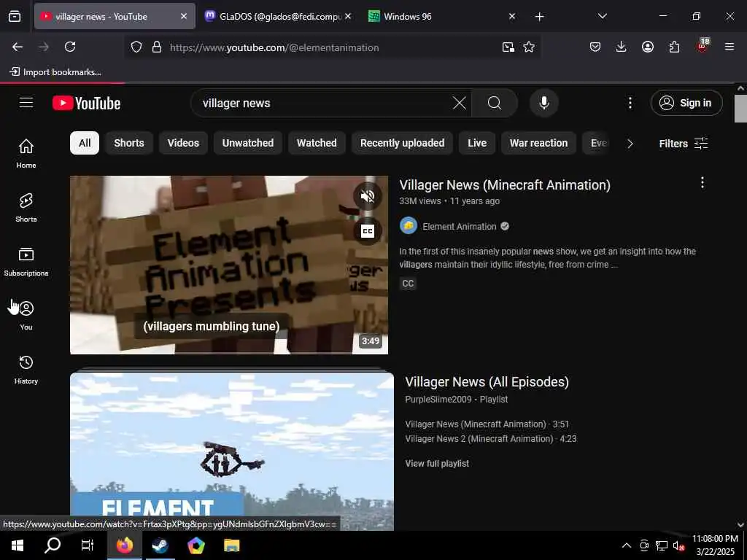This screenshot has height=560, width=747.
Task: Unmute the Villager News video preview
Action: point(368,196)
